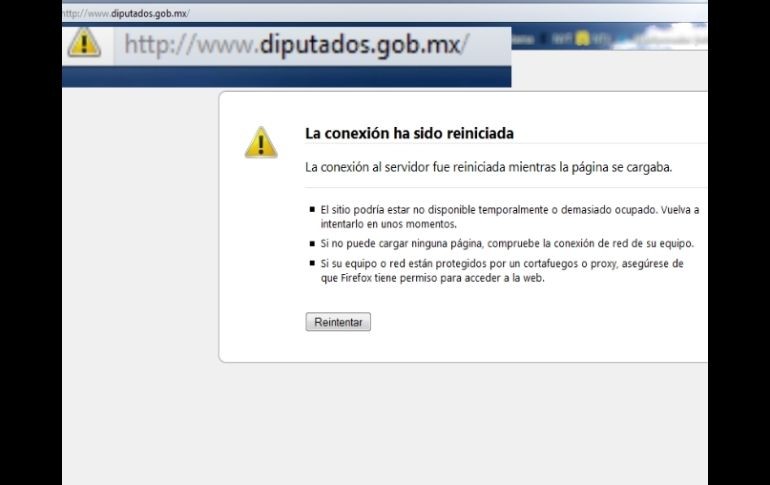Click the first square bullet marker
The height and width of the screenshot is (485, 770).
pos(311,210)
